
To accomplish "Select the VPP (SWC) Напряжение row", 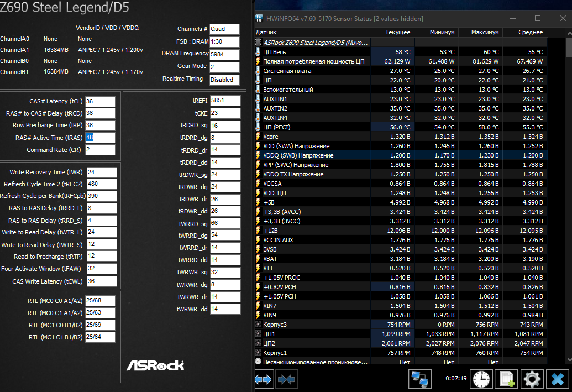I will coord(401,165).
